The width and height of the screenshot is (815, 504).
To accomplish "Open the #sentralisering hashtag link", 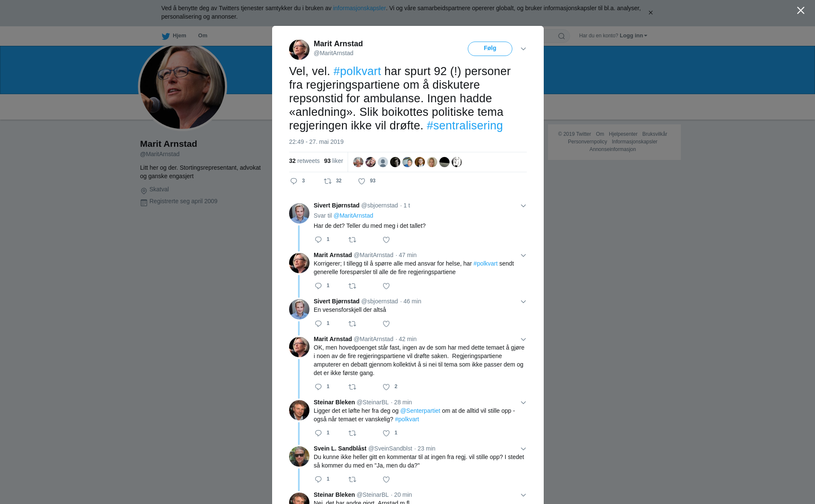I will (464, 126).
